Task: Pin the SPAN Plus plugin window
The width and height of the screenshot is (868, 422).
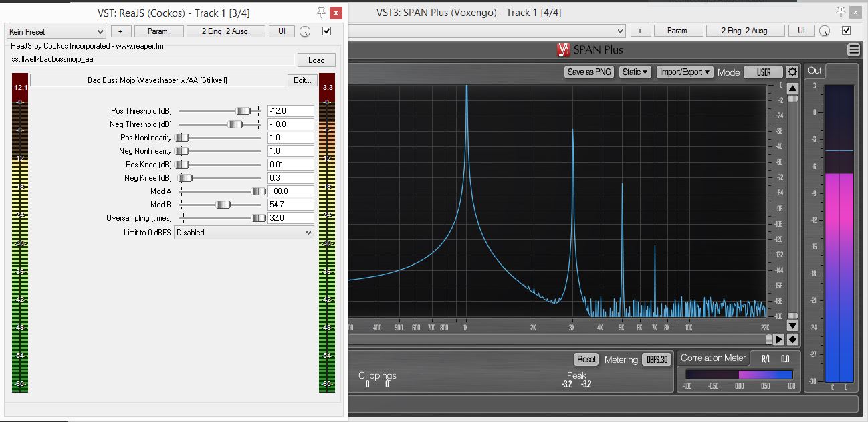Action: point(841,12)
